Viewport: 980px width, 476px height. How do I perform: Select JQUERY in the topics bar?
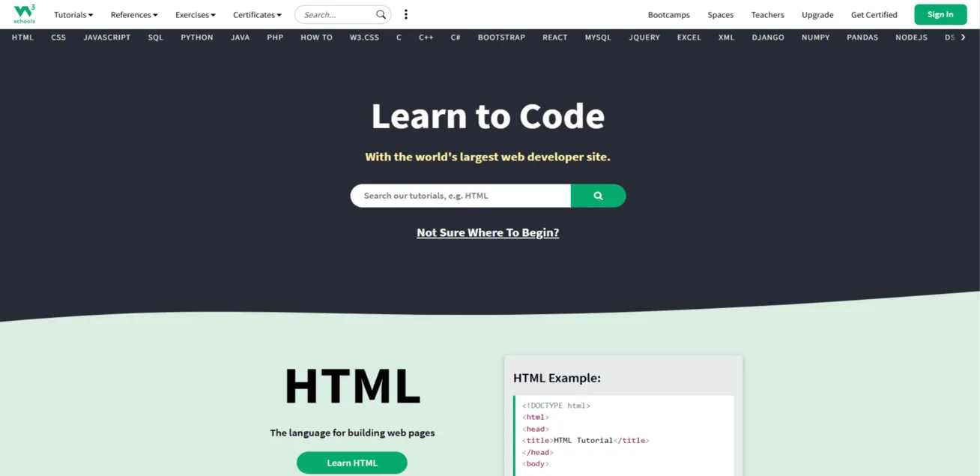[x=644, y=37]
